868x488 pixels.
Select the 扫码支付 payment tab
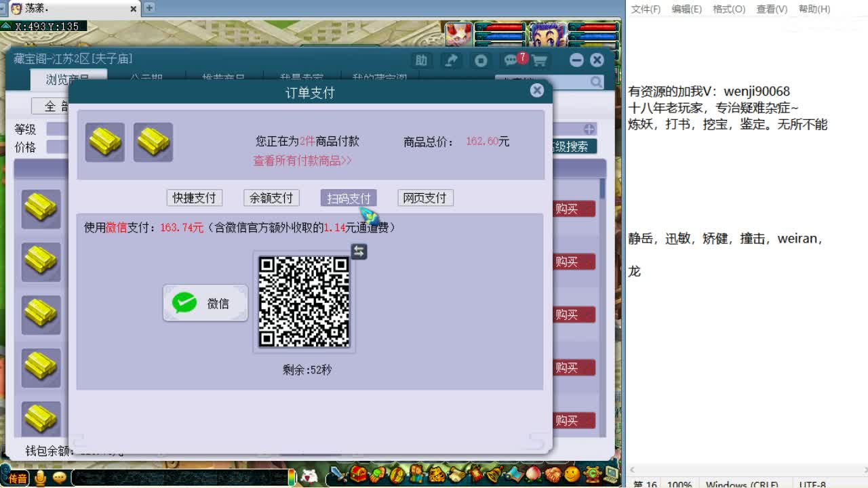tap(349, 197)
